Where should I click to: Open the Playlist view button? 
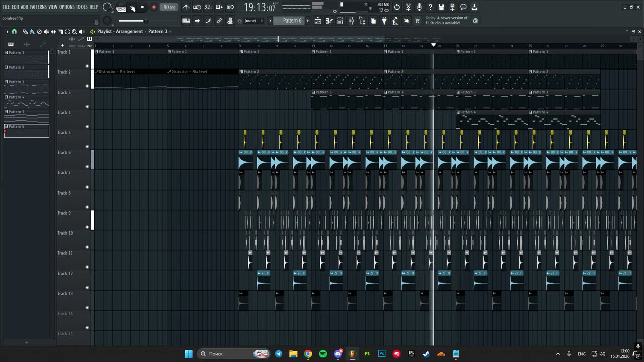tap(318, 21)
